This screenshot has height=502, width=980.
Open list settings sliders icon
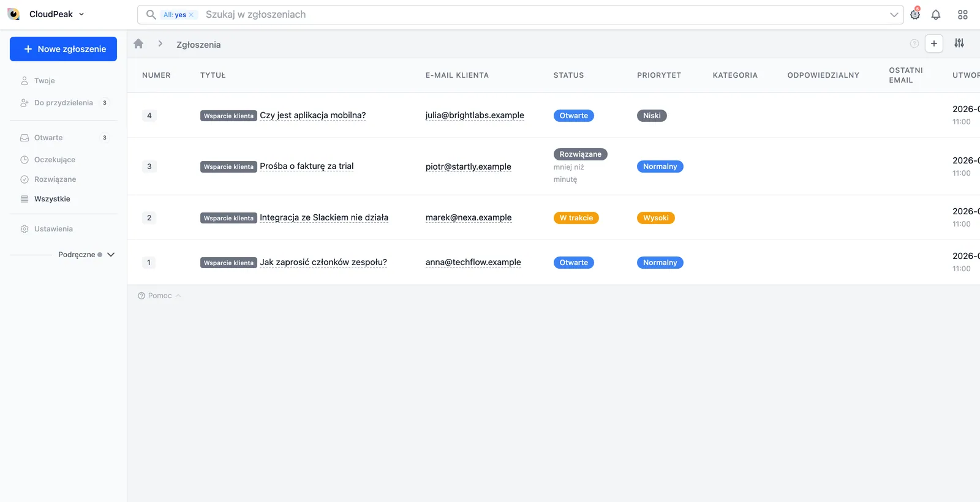[x=959, y=43]
